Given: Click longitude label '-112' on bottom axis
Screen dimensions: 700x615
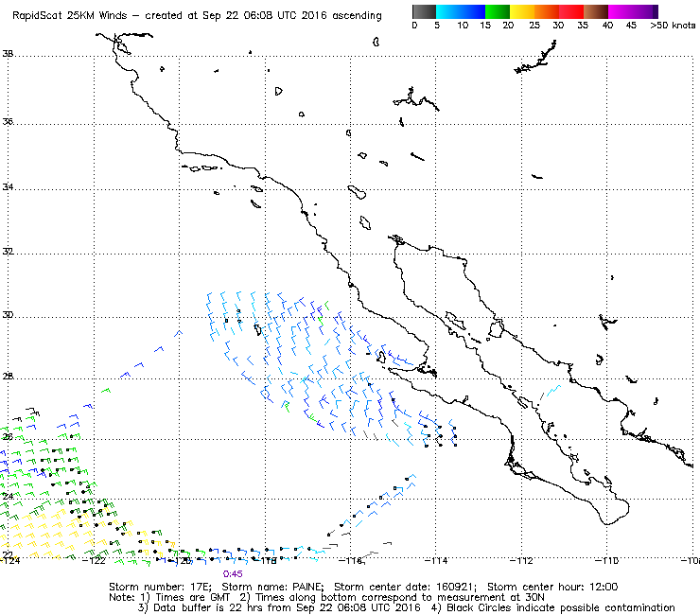Looking at the screenshot, I should pyautogui.click(x=521, y=560).
